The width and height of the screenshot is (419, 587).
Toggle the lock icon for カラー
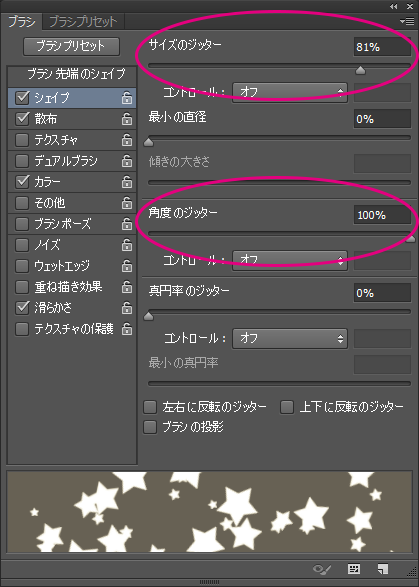click(x=127, y=182)
